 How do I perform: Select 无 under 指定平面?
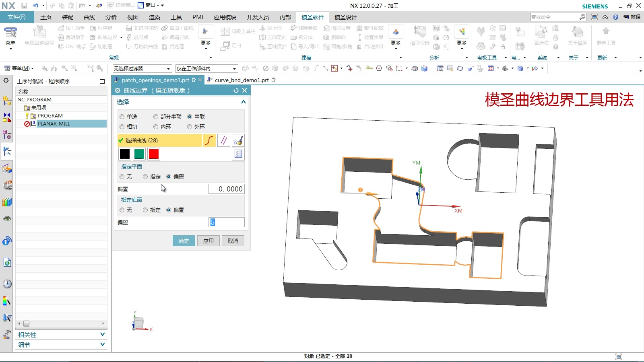pos(122,177)
